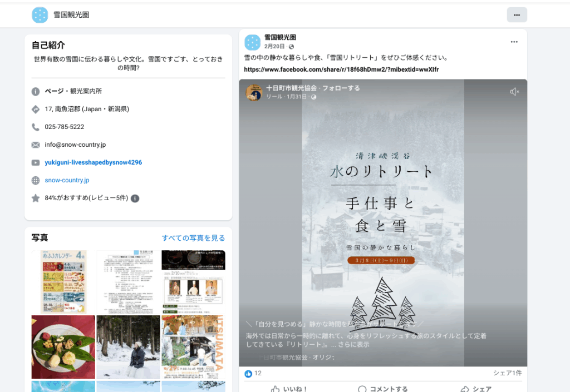Click the globe icon beside snow-country.jp

click(x=36, y=180)
